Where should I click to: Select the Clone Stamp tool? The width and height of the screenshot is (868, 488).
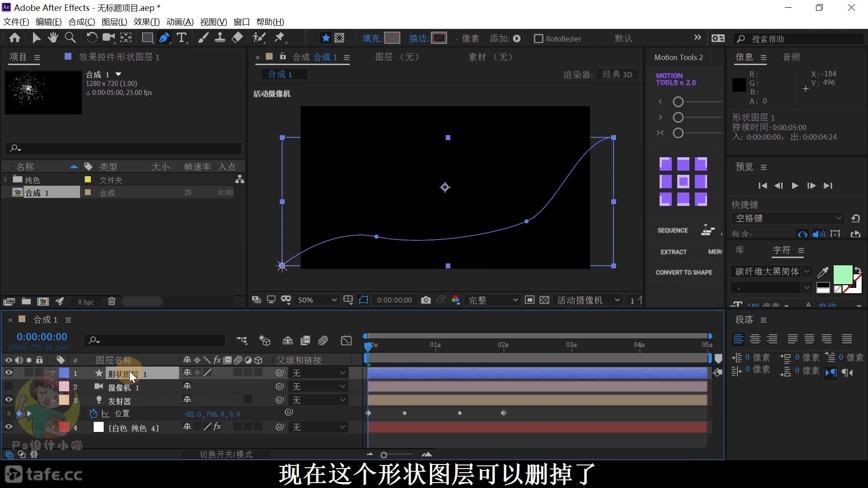pyautogui.click(x=220, y=38)
